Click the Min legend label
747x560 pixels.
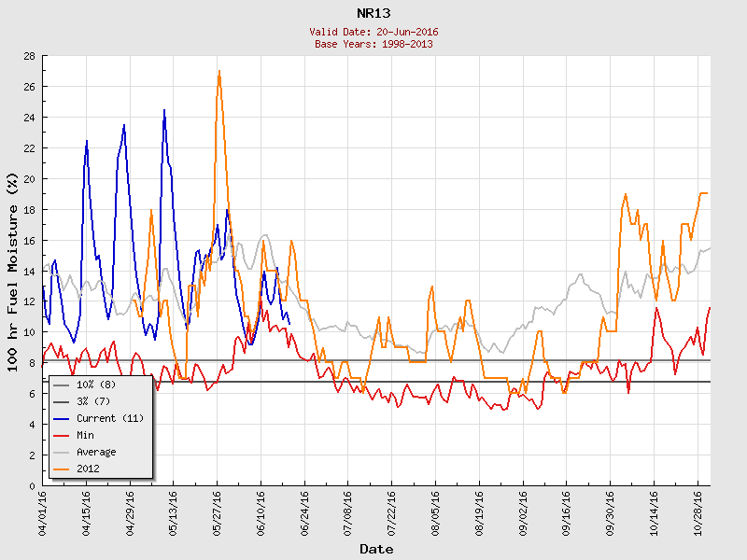click(x=88, y=435)
